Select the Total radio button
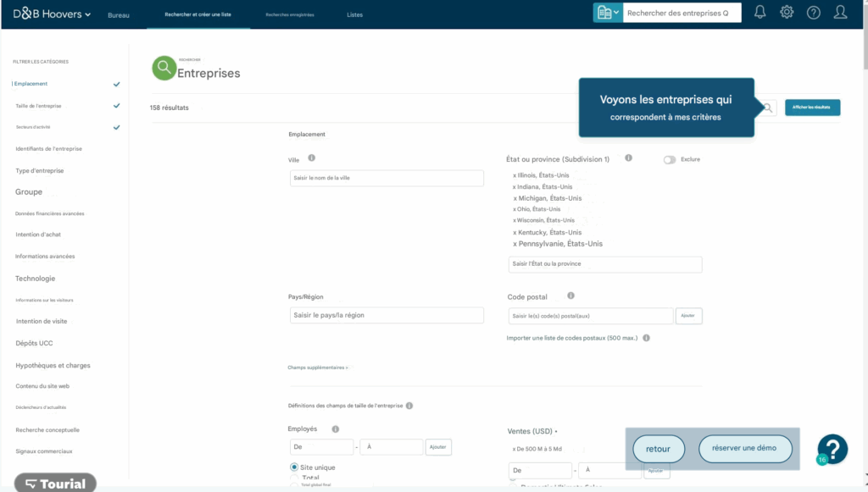This screenshot has width=868, height=492. tap(294, 478)
